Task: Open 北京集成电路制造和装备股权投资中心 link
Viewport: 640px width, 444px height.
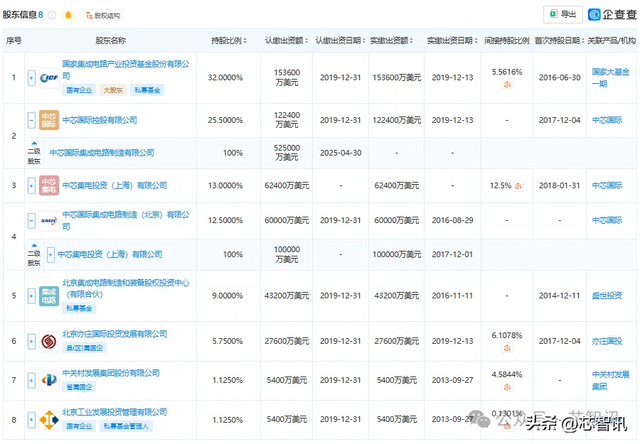Action: tap(126, 289)
